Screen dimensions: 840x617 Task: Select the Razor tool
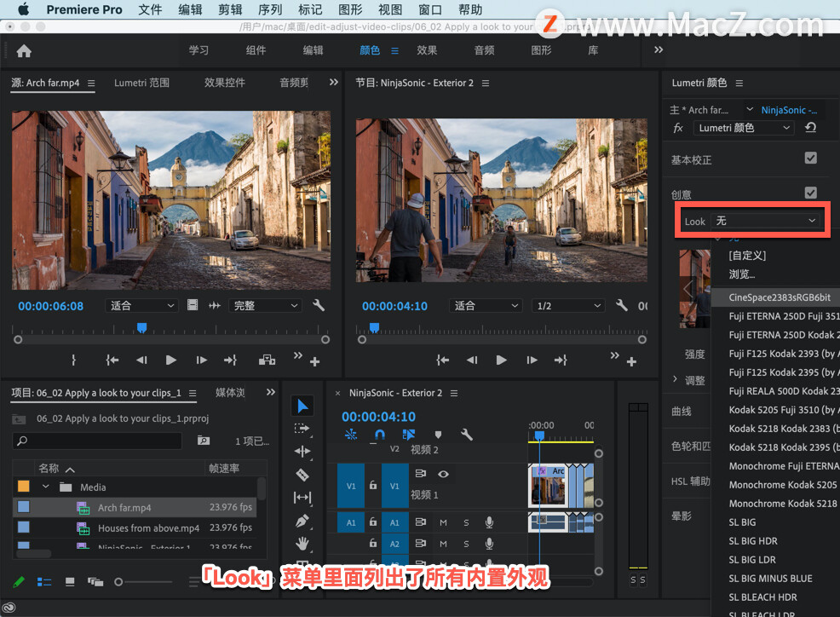(302, 475)
